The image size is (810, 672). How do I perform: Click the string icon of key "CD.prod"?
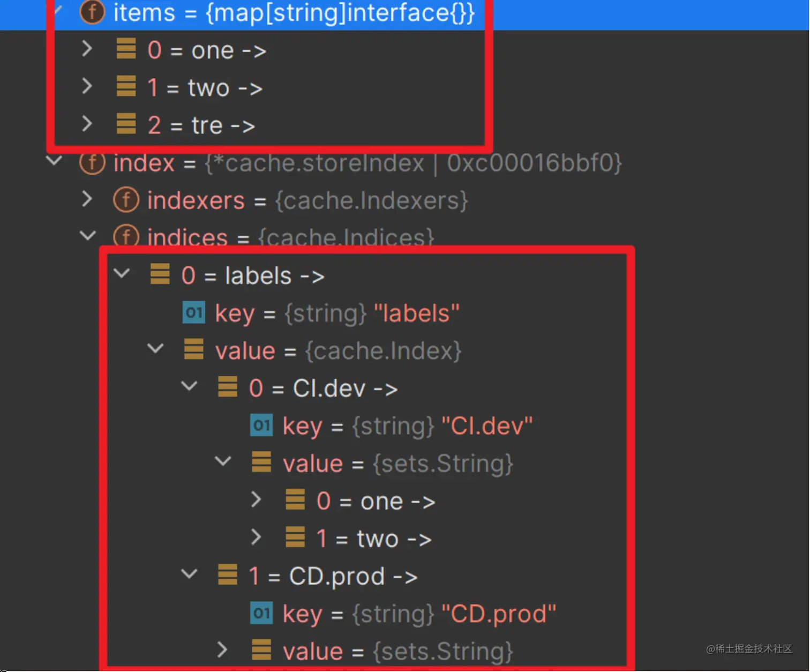[261, 614]
